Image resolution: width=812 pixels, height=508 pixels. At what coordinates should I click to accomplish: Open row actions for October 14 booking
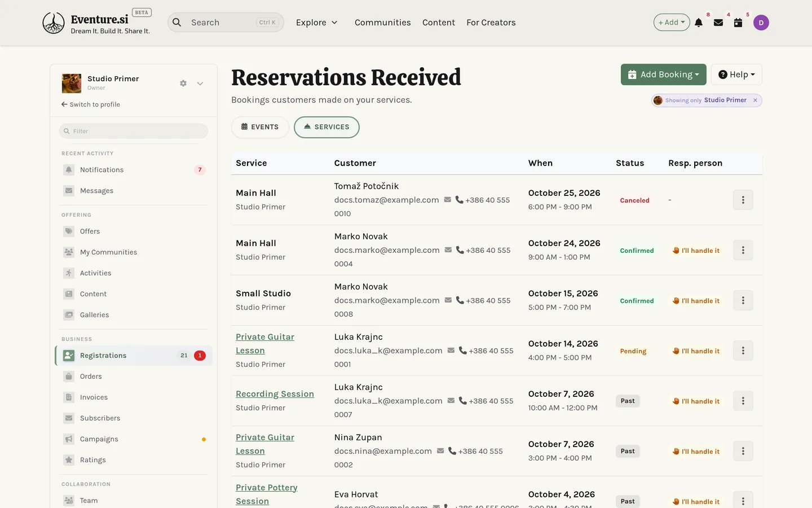click(x=743, y=351)
